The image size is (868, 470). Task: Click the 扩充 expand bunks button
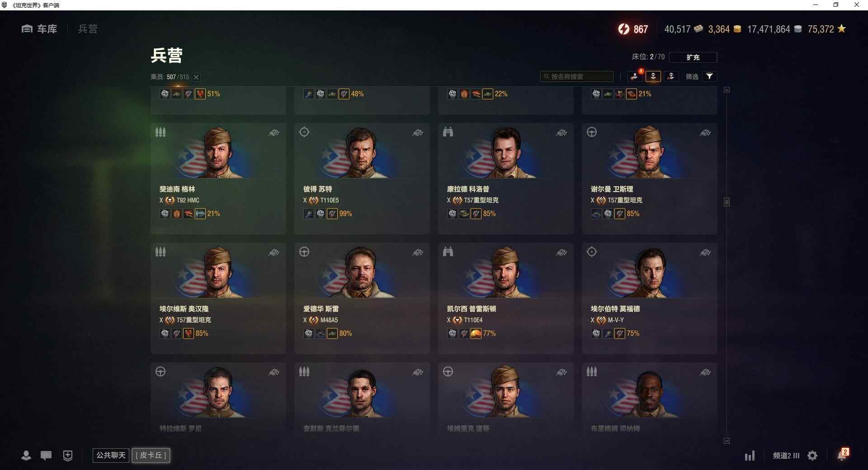[x=693, y=57]
